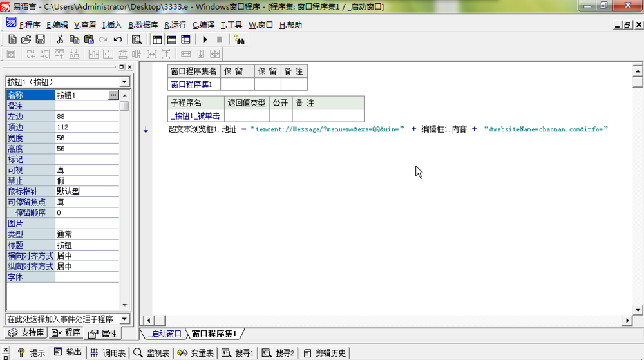The image size is (644, 360).
Task: Click the ellipsis button beside 名称 value
Action: tap(113, 95)
